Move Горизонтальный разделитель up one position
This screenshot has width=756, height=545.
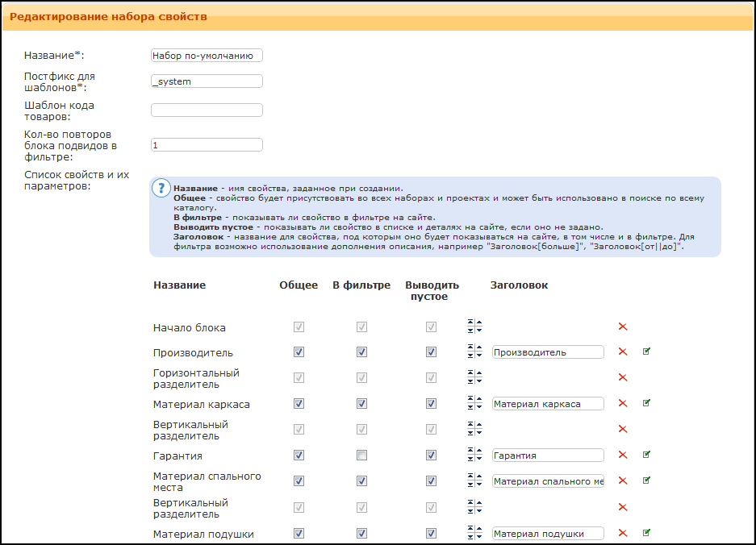478,374
